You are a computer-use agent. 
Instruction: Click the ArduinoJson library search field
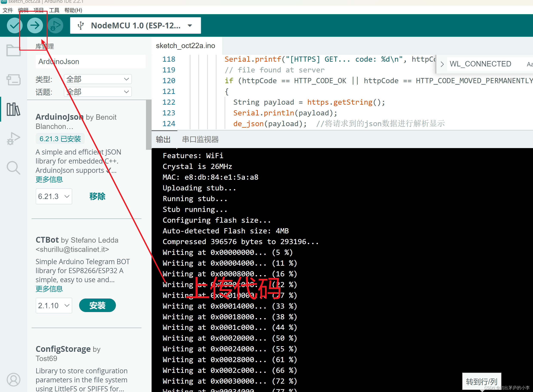[91, 62]
